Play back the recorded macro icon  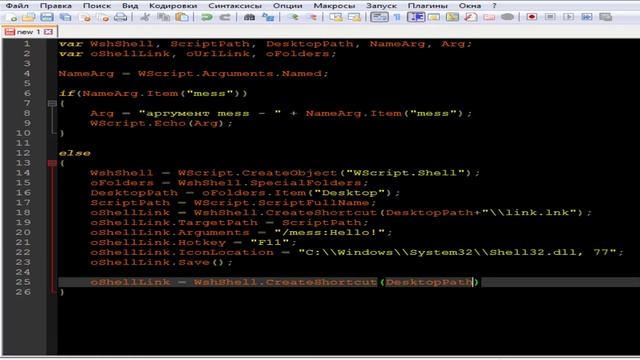(x=569, y=17)
